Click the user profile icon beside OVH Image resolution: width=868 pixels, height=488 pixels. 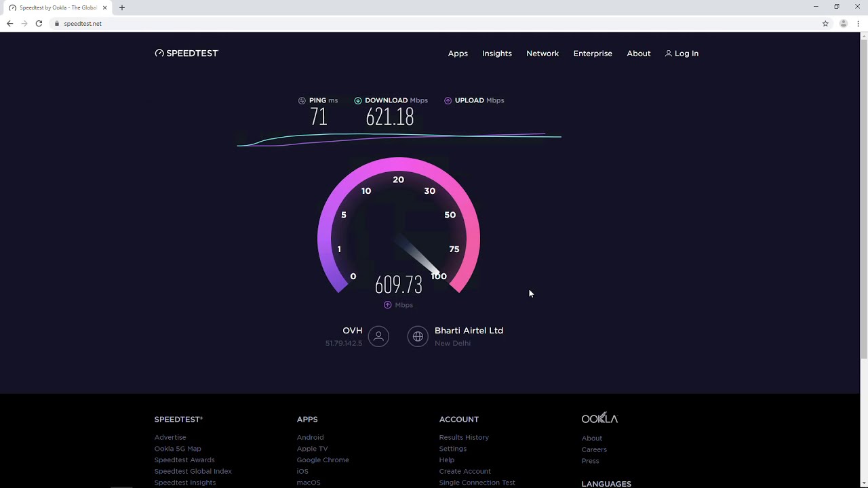[378, 336]
